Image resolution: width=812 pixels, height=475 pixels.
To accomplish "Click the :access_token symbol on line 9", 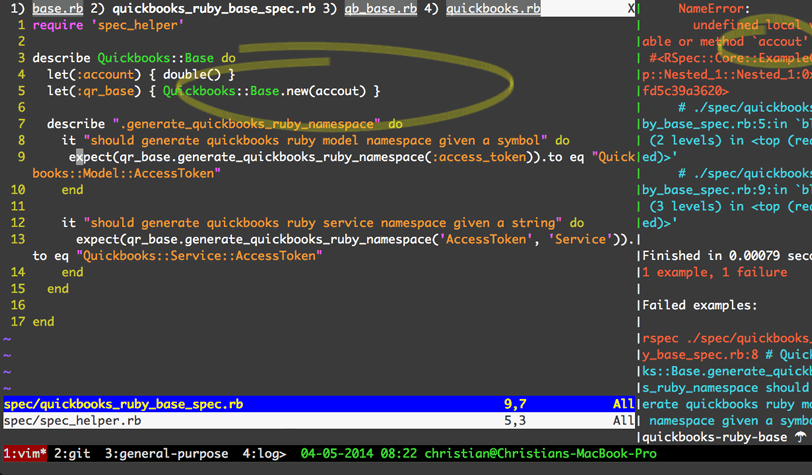I will pos(479,157).
